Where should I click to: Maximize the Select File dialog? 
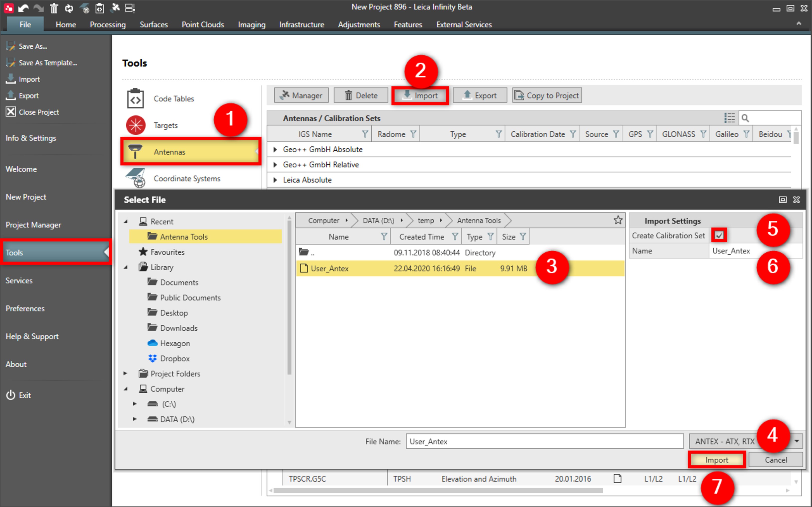coord(783,200)
